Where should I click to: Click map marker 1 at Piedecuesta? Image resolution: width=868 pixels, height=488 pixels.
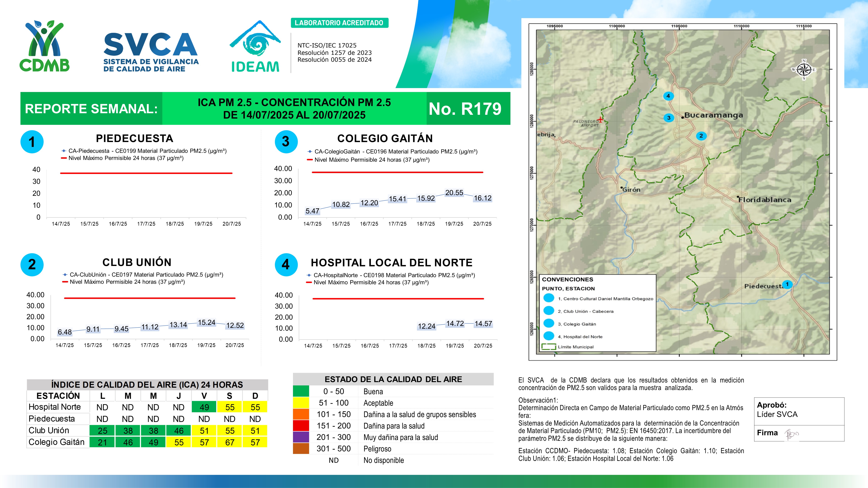coord(787,284)
